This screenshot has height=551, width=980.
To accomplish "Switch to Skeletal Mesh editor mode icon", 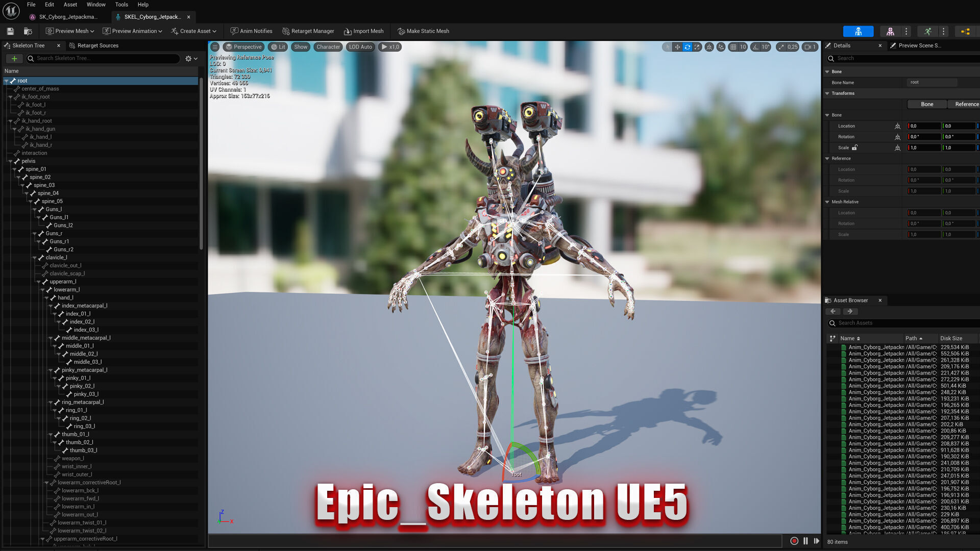I will 890,31.
